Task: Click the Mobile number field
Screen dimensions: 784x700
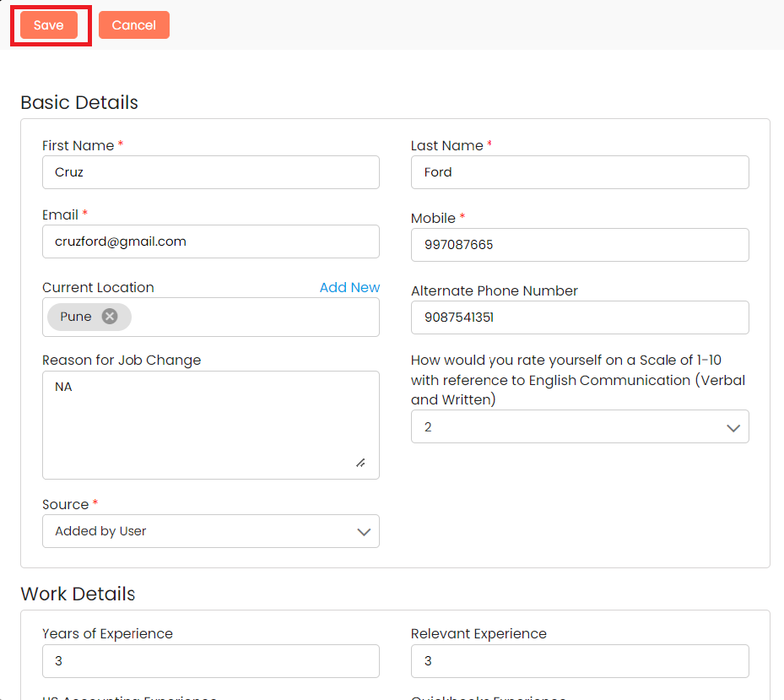Action: 580,245
